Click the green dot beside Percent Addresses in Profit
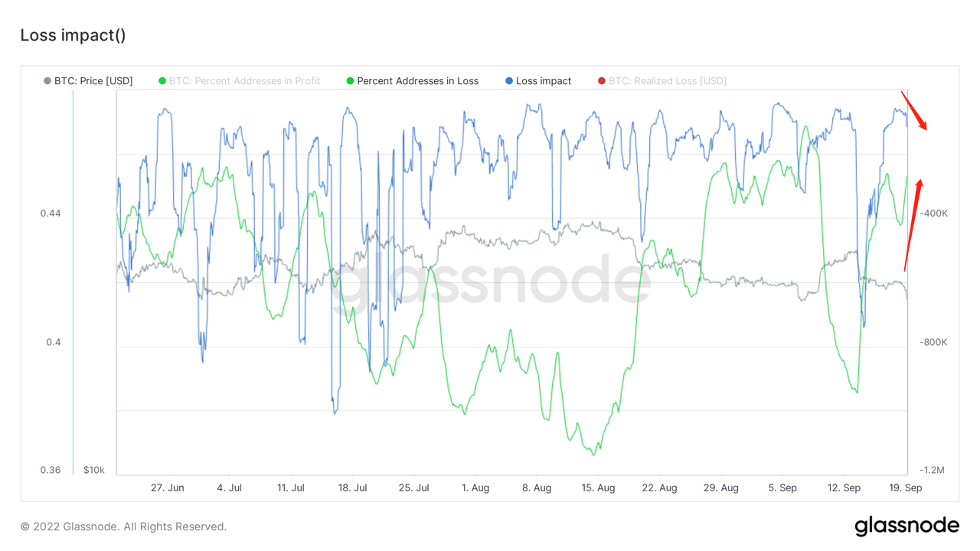Screen dimensions: 980x551 162,81
